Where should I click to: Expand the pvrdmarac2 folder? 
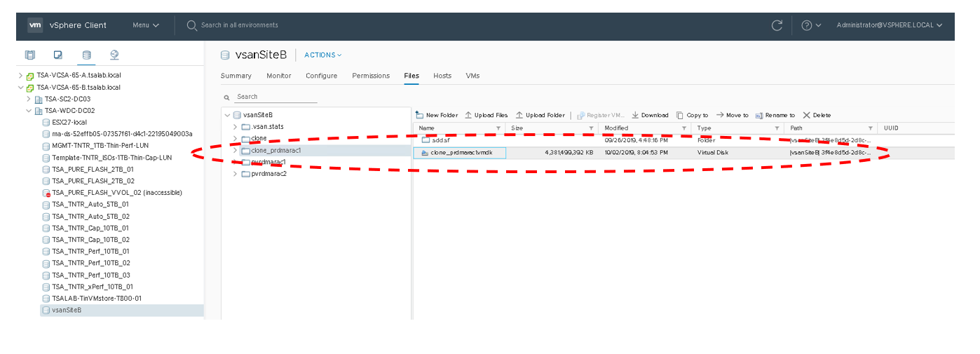235,174
